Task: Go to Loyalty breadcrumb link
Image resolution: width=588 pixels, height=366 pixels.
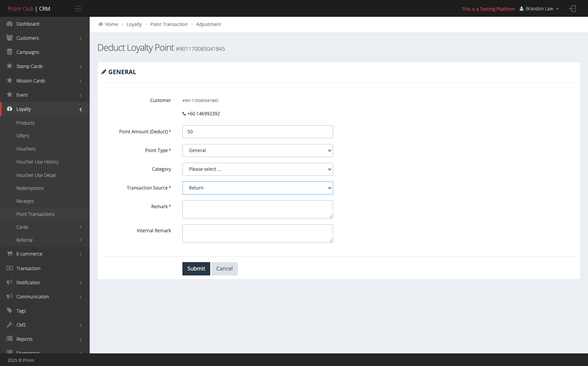Action: (134, 24)
